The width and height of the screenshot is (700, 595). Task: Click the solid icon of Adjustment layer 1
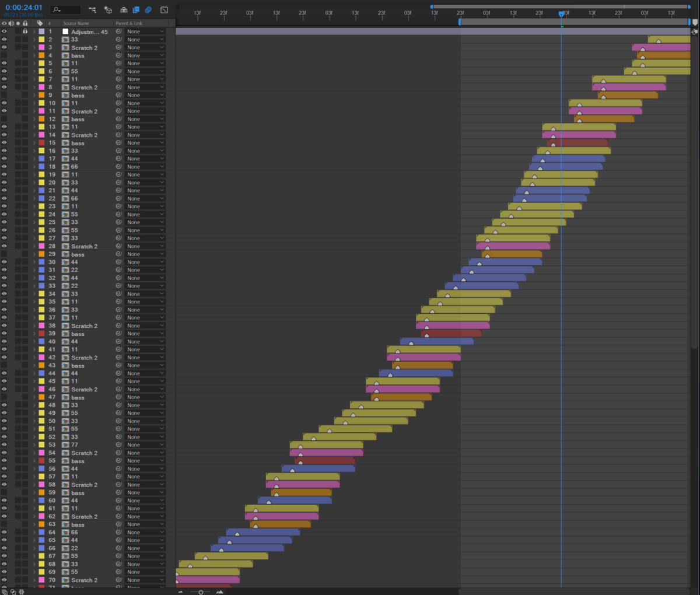tap(65, 32)
